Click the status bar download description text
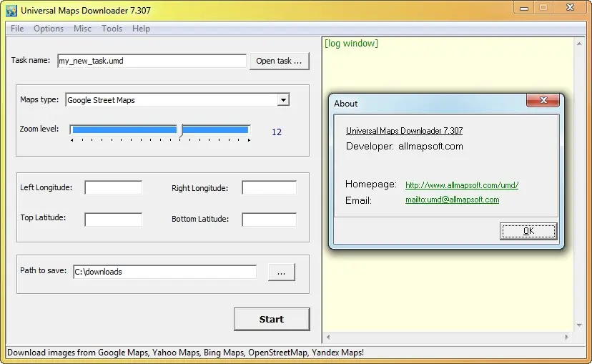 (185, 353)
